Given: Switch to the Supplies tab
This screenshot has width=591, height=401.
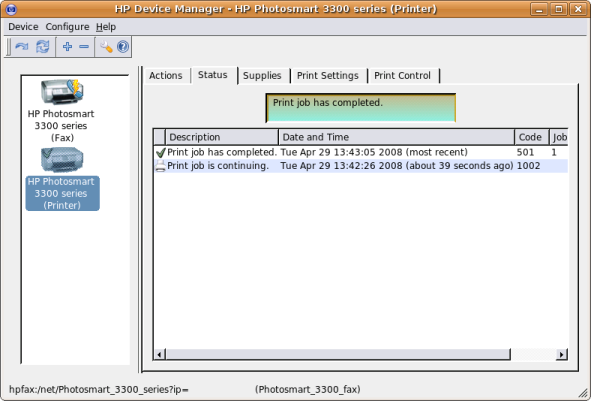Looking at the screenshot, I should [x=262, y=75].
